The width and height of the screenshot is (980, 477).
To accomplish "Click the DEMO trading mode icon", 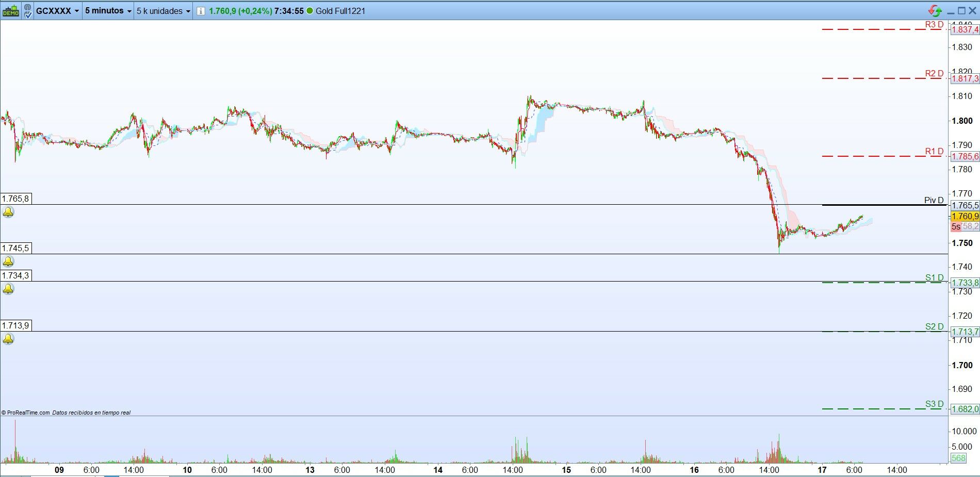I will click(x=10, y=10).
